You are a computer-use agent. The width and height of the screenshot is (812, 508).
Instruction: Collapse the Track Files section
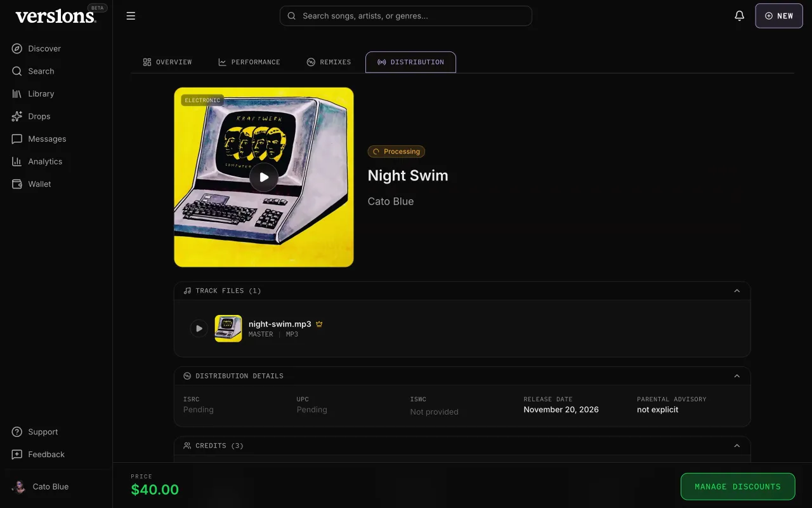737,291
